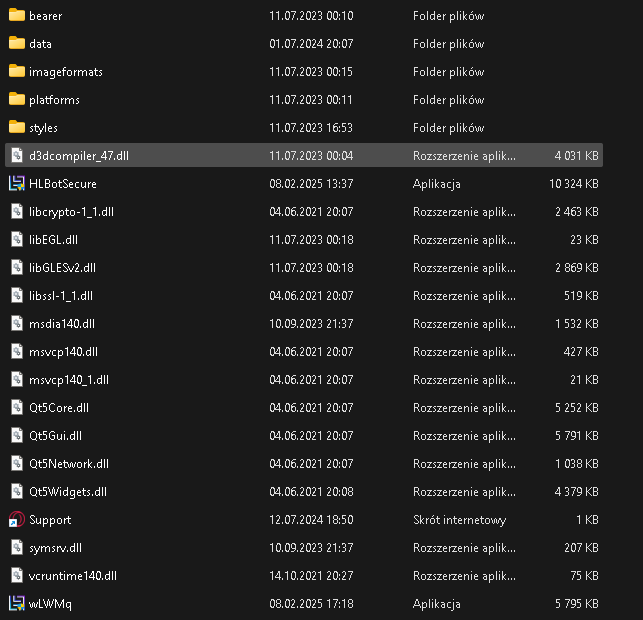Click the Qt5Core.dll file icon
This screenshot has width=643, height=620.
[16, 408]
